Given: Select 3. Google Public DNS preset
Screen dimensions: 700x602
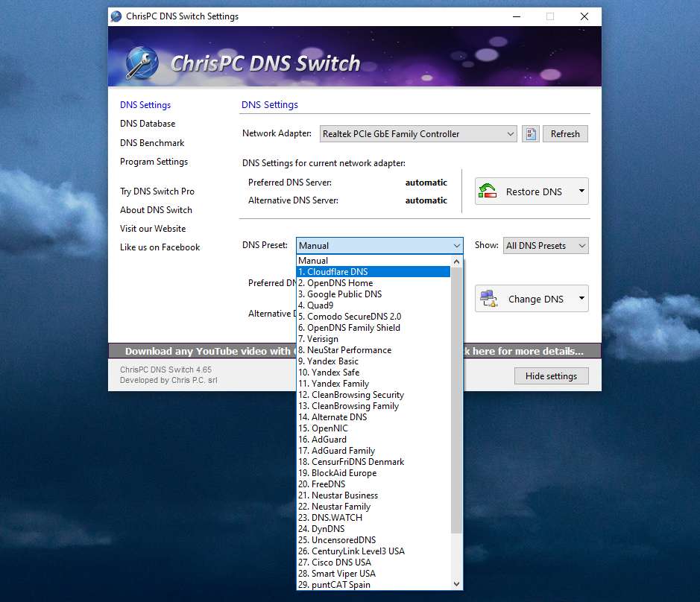Looking at the screenshot, I should click(x=373, y=294).
